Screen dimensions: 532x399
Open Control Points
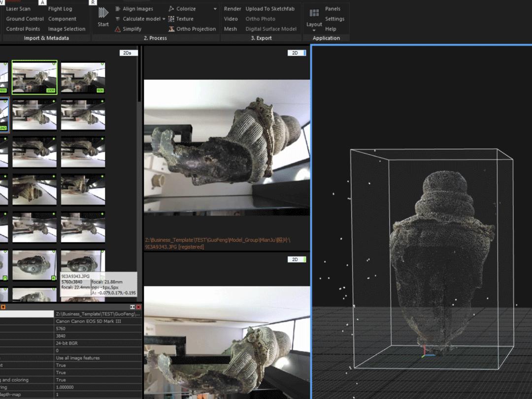point(23,29)
